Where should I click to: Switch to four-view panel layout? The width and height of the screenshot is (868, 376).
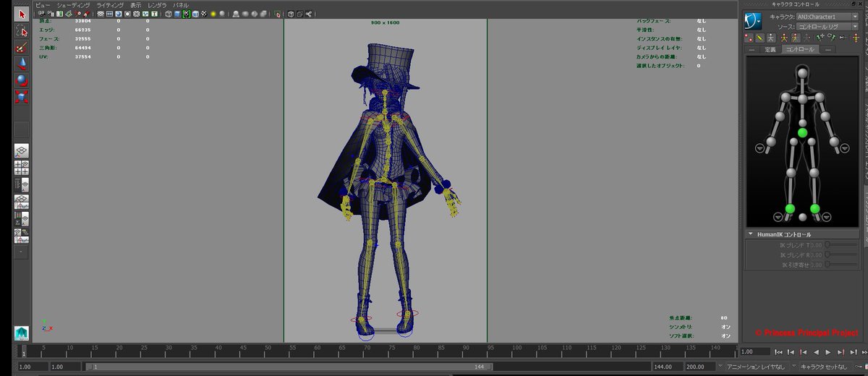point(22,168)
